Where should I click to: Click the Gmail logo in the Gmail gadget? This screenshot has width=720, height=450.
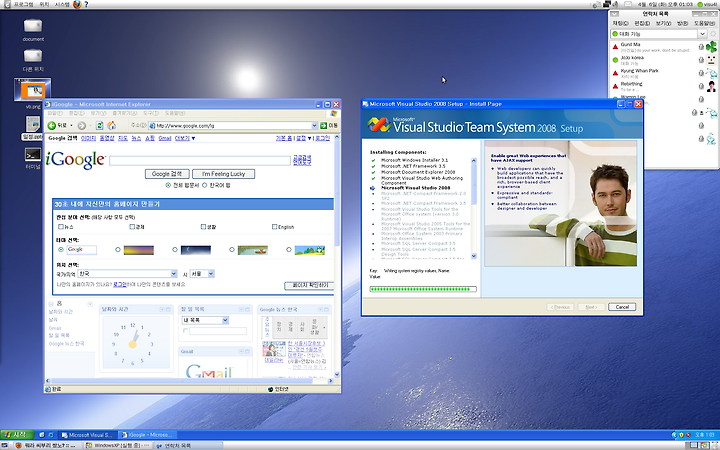tap(209, 371)
